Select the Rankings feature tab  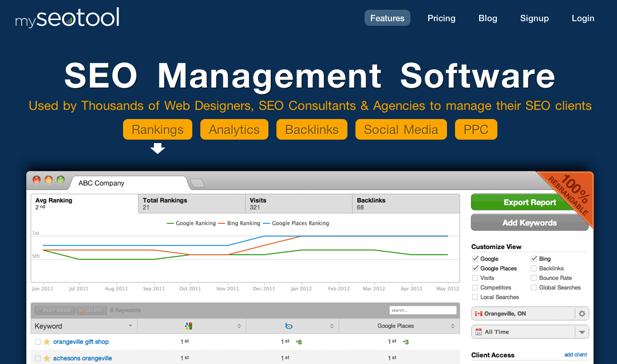[x=157, y=129]
